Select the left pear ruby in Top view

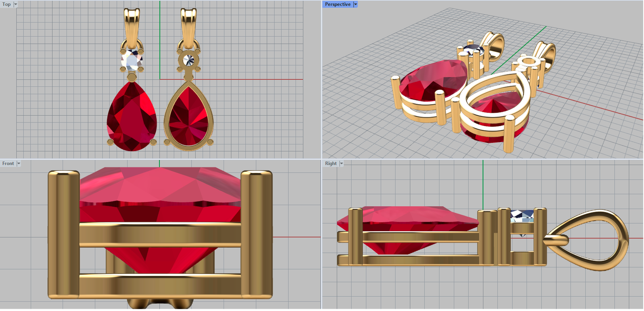point(131,118)
